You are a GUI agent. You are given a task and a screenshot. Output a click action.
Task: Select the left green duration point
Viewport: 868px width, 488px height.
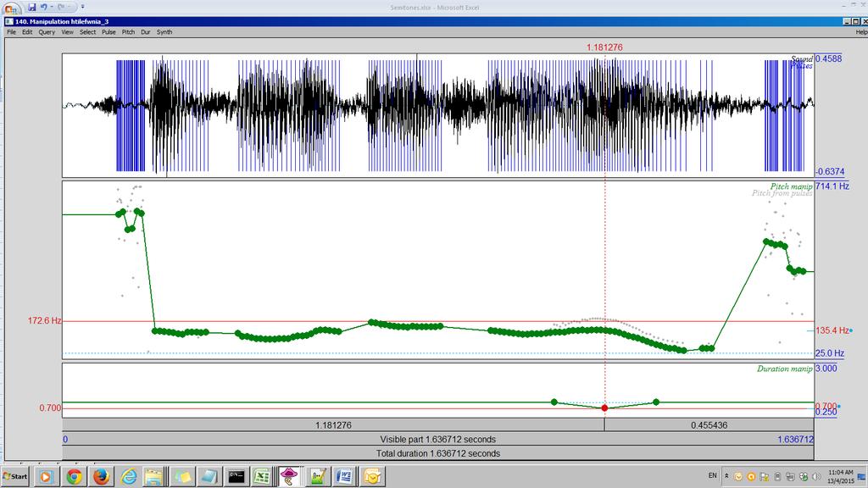[x=554, y=402]
